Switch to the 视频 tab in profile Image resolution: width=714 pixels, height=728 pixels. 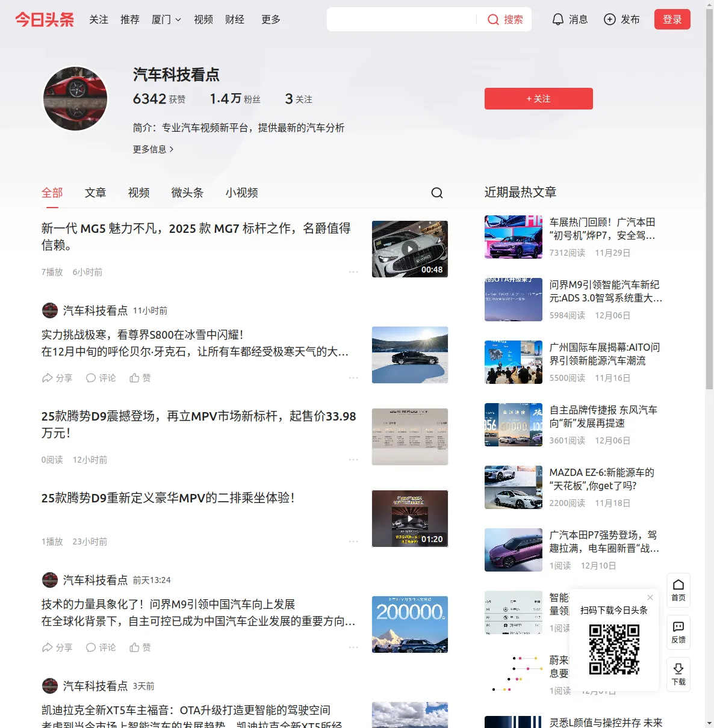[139, 193]
